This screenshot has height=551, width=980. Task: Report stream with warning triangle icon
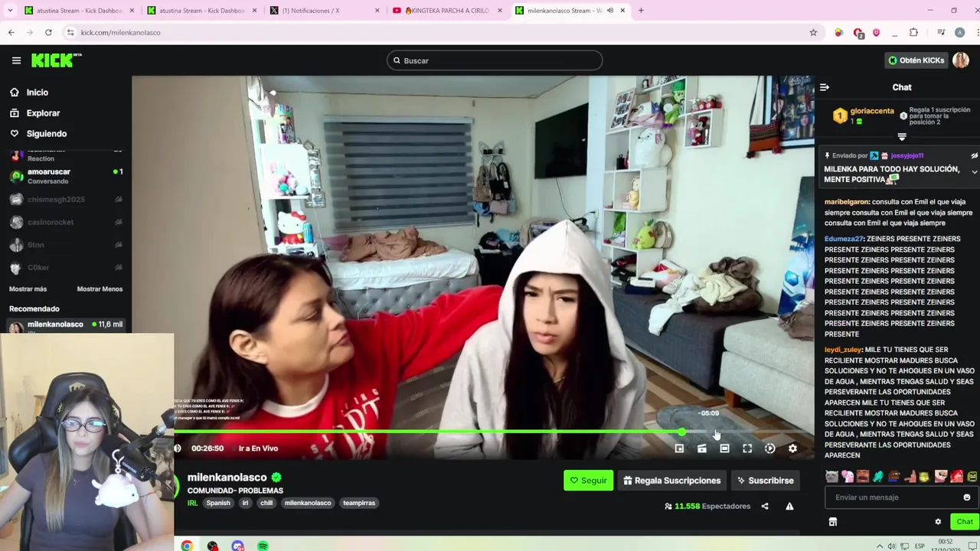(x=789, y=506)
